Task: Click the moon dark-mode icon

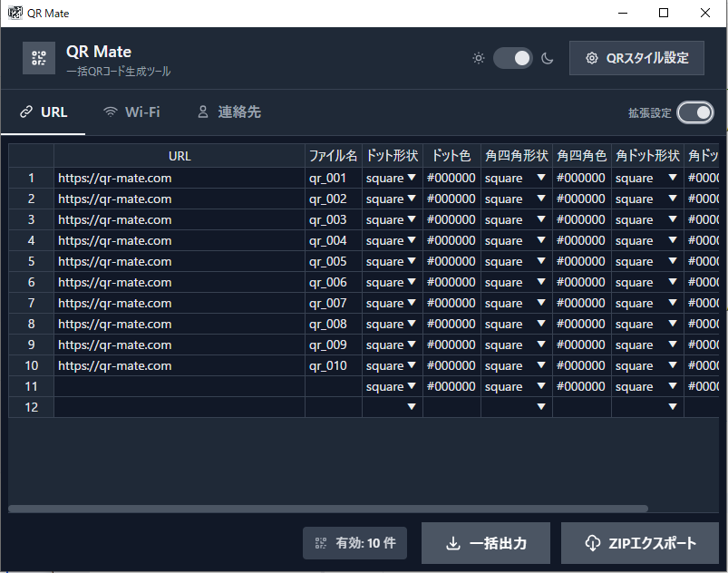Action: click(x=548, y=58)
